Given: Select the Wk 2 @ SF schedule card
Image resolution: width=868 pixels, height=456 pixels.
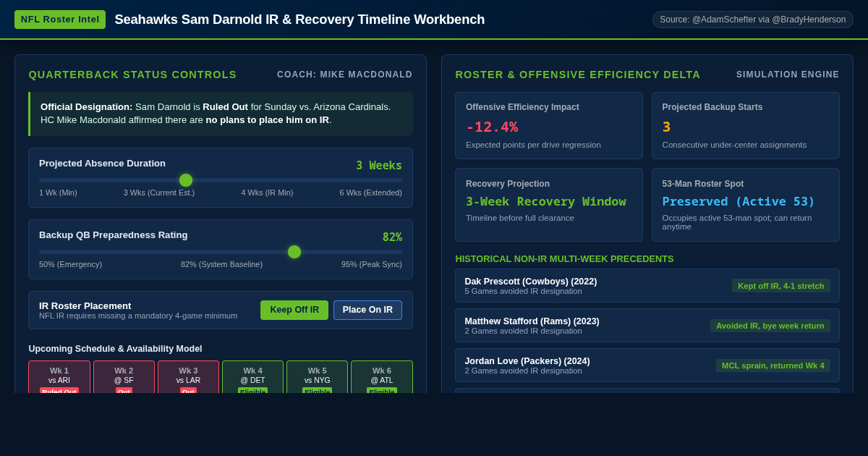Looking at the screenshot, I should 124,377.
